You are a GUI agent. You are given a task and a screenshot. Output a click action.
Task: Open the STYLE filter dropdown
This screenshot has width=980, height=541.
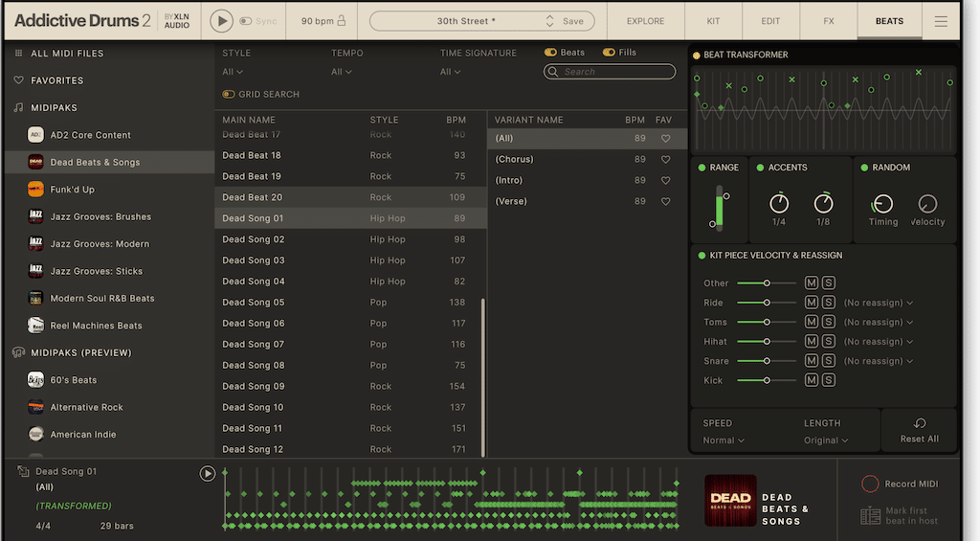(233, 72)
